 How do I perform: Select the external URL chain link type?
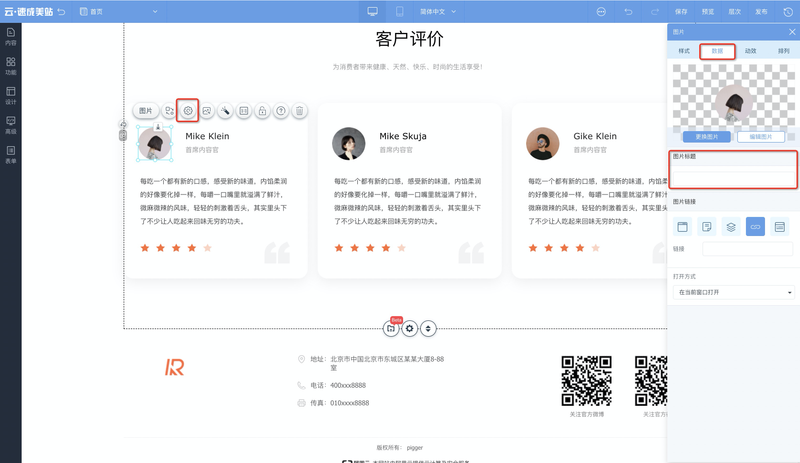click(756, 227)
